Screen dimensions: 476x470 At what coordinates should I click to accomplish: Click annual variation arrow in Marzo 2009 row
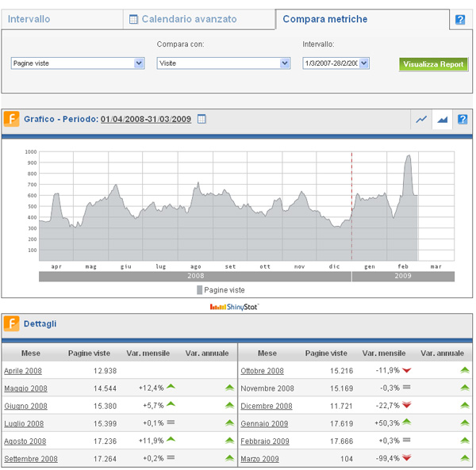[x=465, y=458]
